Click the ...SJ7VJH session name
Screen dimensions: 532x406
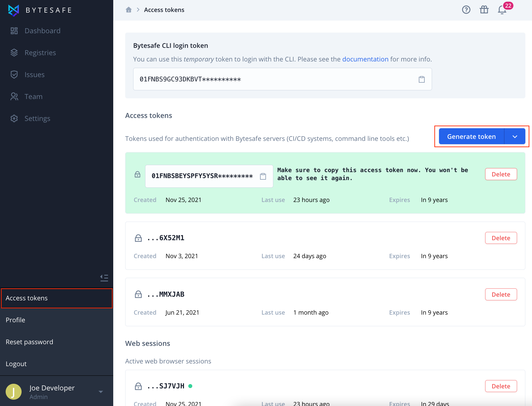click(166, 386)
